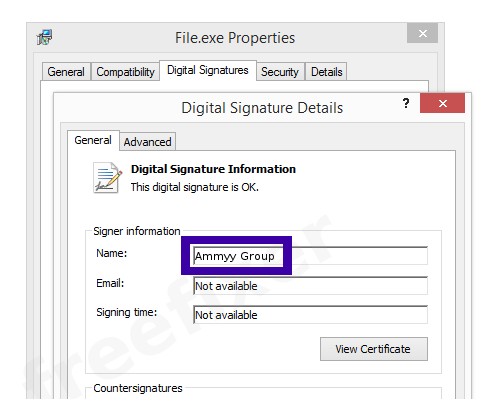Screen dimensions: 481x399
Task: Click the 'File.exe Properties' title text
Action: (235, 38)
